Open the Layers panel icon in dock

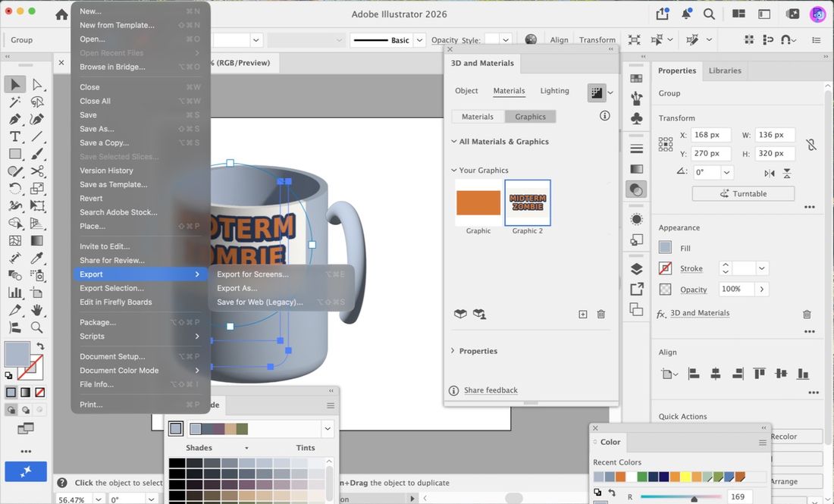pos(636,269)
